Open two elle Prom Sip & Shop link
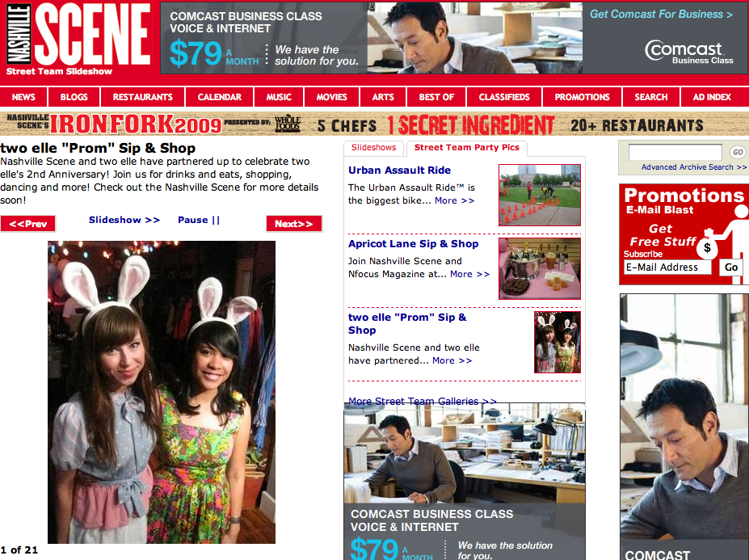 click(407, 323)
